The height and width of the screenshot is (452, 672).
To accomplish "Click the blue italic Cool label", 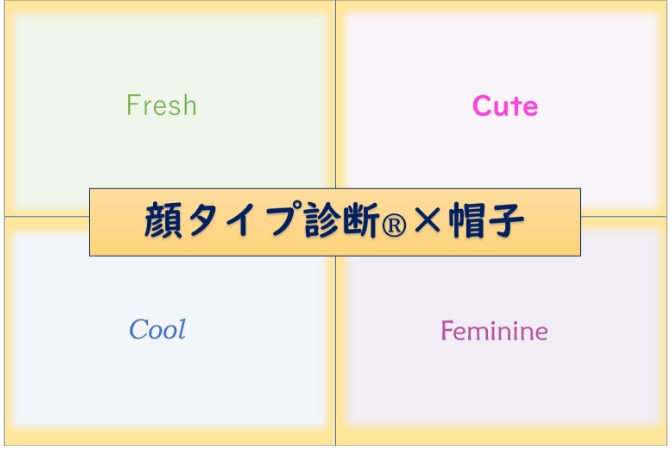I will [x=157, y=329].
